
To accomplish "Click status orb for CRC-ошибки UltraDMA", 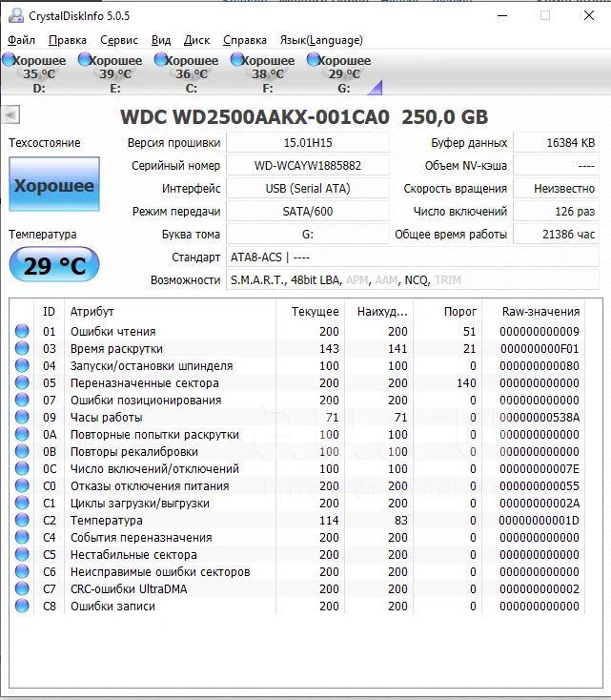I will (22, 588).
